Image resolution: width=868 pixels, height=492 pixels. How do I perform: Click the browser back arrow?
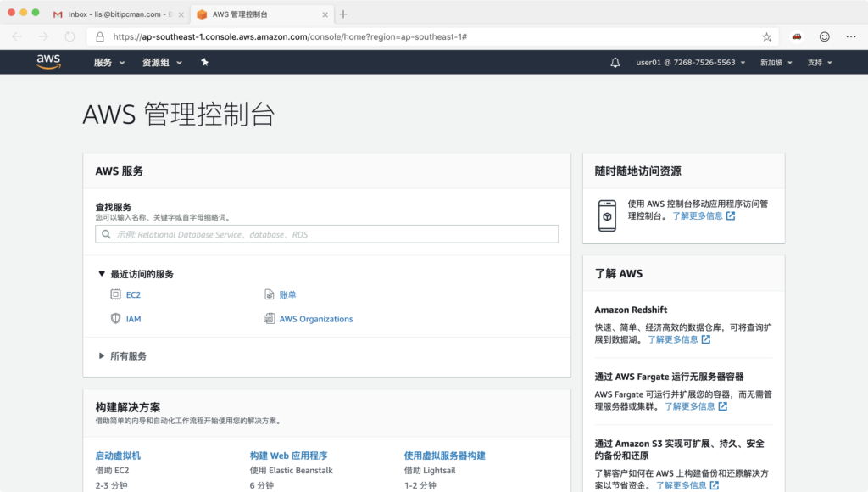(x=17, y=36)
